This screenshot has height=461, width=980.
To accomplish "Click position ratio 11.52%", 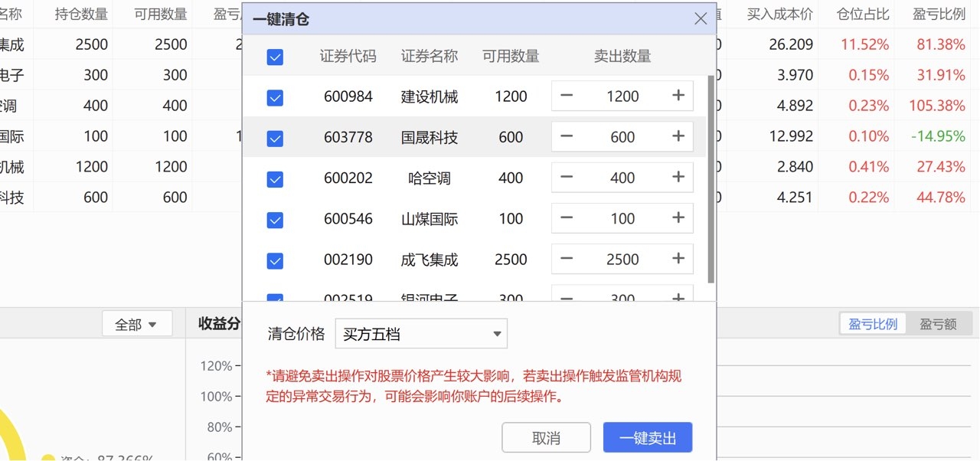I will tap(865, 44).
